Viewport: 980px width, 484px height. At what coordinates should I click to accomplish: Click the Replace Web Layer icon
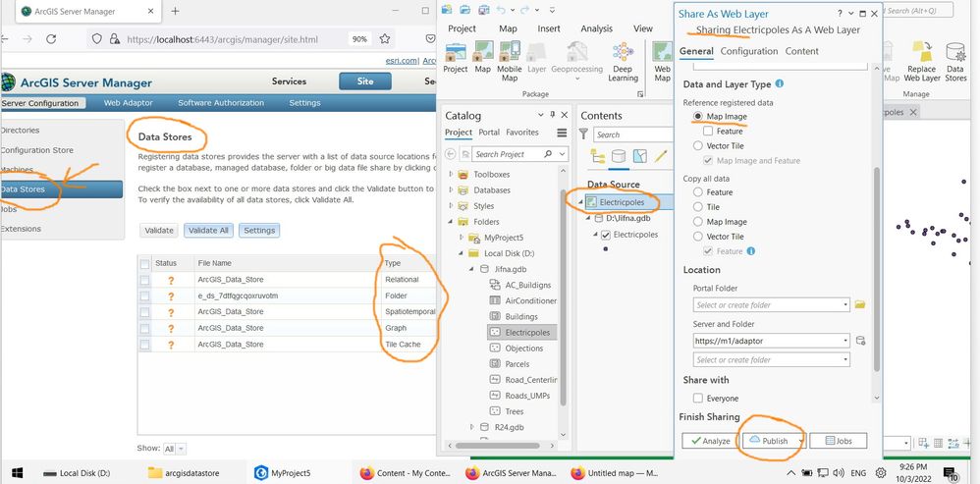click(922, 51)
